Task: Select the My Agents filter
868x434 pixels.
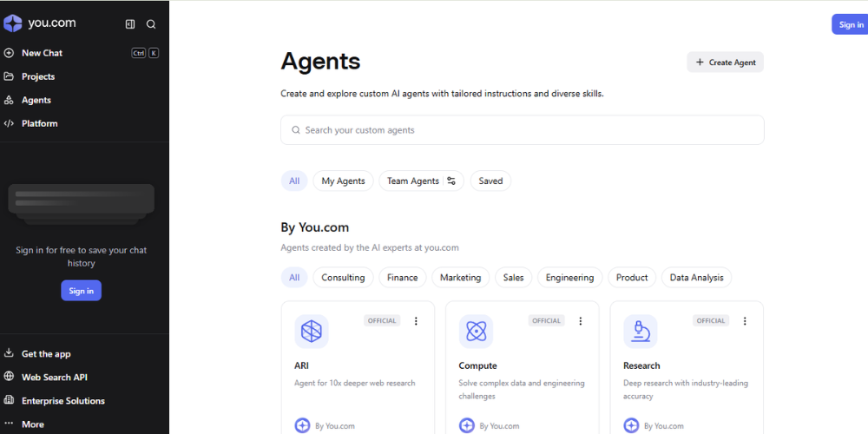Action: click(343, 181)
